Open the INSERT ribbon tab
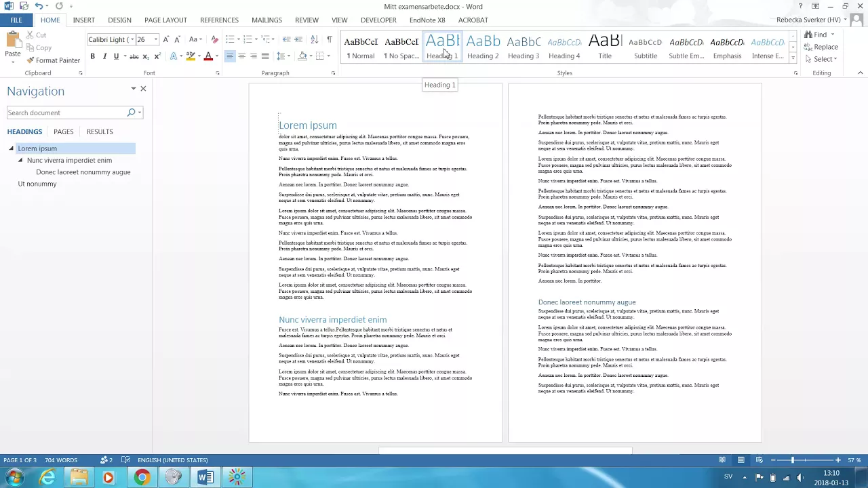The image size is (868, 488). [x=84, y=20]
